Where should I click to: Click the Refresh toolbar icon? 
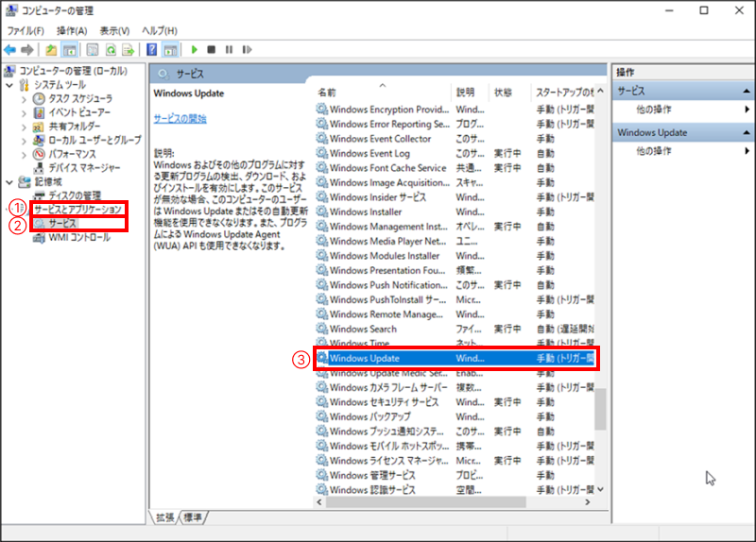coord(111,50)
